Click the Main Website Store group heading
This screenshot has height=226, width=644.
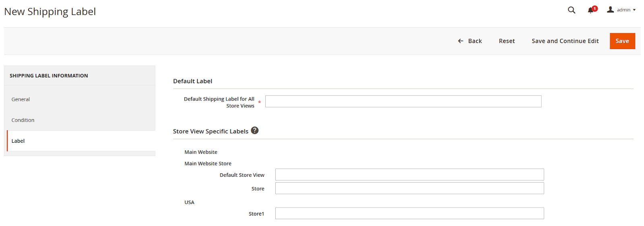(x=208, y=164)
